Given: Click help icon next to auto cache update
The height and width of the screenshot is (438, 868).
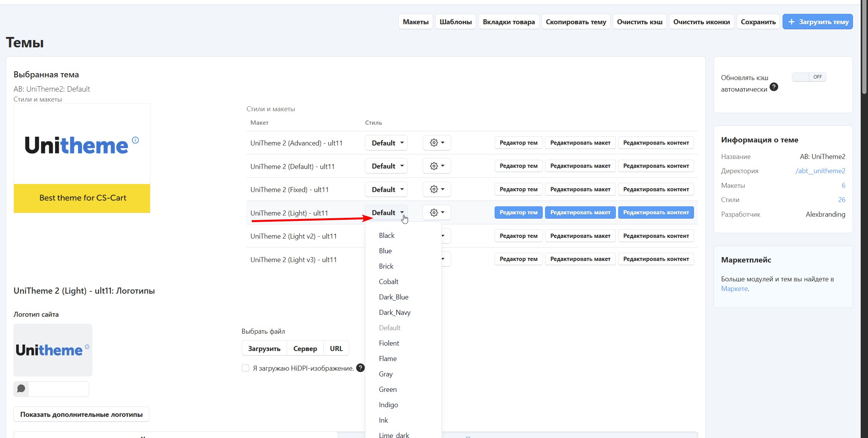Looking at the screenshot, I should 774,87.
